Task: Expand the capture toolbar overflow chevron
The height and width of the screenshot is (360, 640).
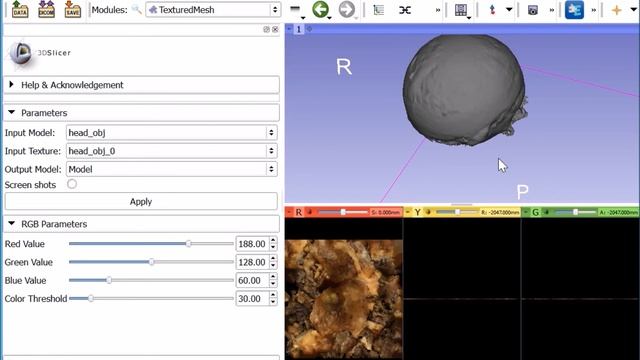Action: [552, 10]
